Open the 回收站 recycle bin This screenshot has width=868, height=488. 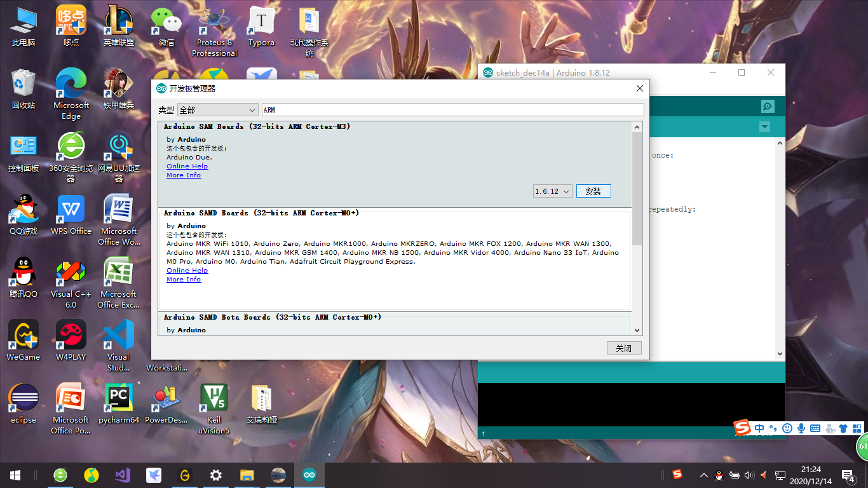tap(24, 90)
